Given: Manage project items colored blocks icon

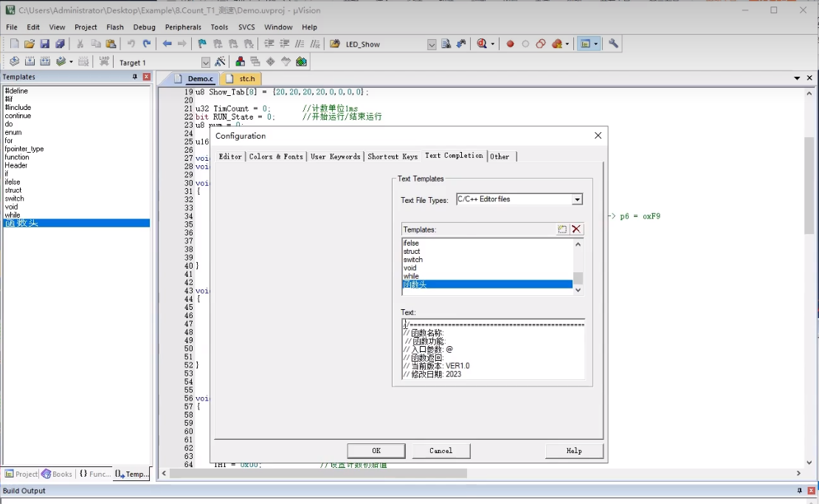Looking at the screenshot, I should [x=240, y=62].
